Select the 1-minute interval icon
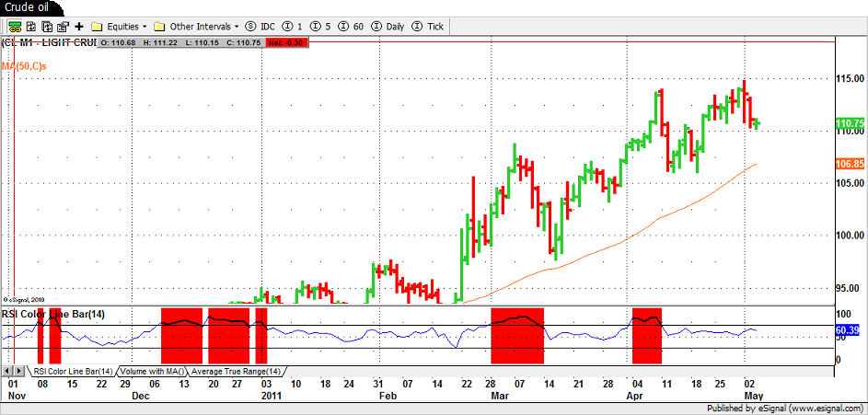Viewport: 868px width, 415px height. [x=293, y=27]
